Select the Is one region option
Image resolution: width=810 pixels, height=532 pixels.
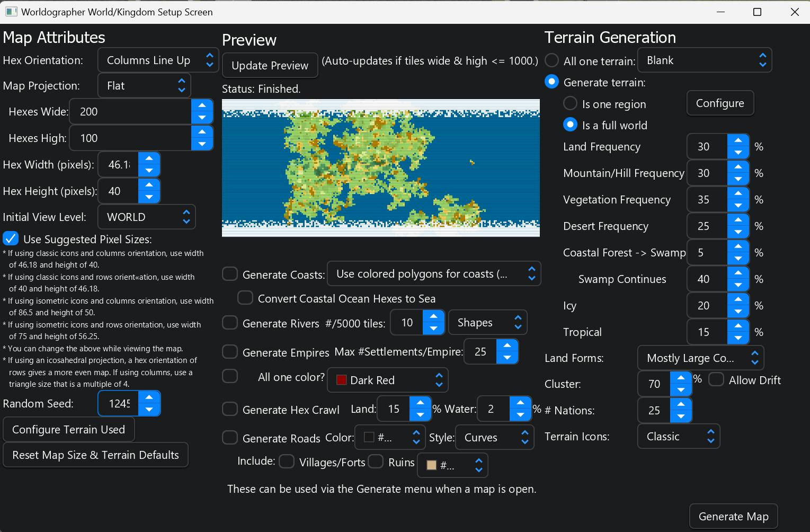(x=570, y=103)
